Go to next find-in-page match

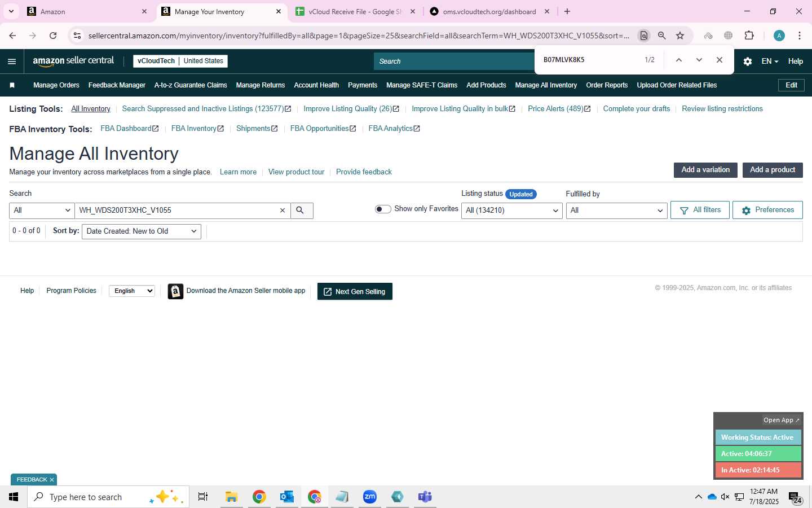pyautogui.click(x=699, y=60)
